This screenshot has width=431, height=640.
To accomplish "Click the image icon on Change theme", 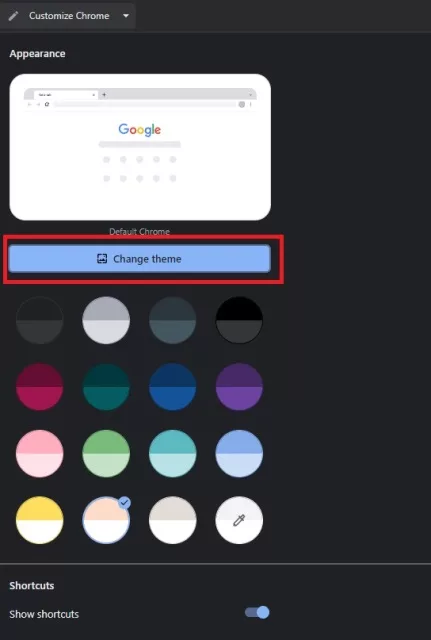I will pos(102,259).
